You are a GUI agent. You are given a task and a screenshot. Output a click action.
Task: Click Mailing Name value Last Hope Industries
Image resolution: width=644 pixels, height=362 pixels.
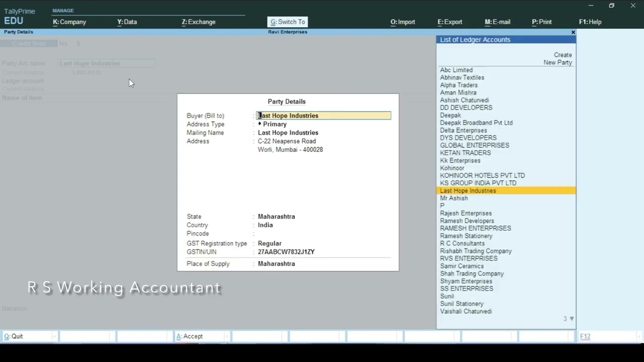(288, 133)
